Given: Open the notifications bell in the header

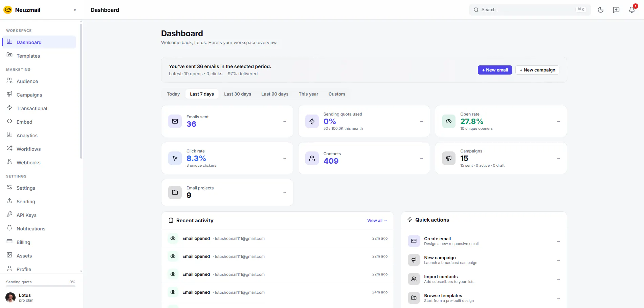Looking at the screenshot, I should (632, 10).
